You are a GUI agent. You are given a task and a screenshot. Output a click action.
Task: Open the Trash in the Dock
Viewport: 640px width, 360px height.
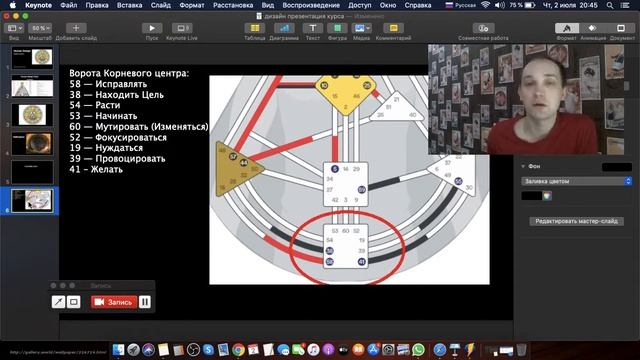[x=521, y=350]
